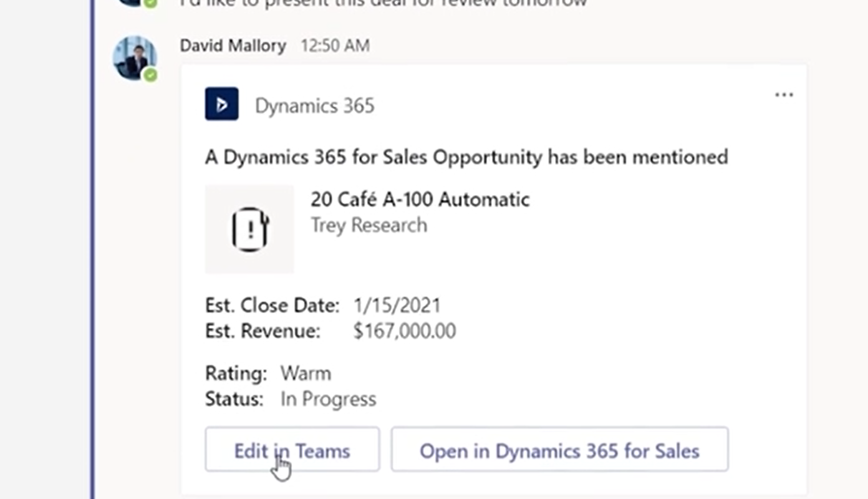The width and height of the screenshot is (868, 499).
Task: Click the Est. Close Date label
Action: pos(272,306)
